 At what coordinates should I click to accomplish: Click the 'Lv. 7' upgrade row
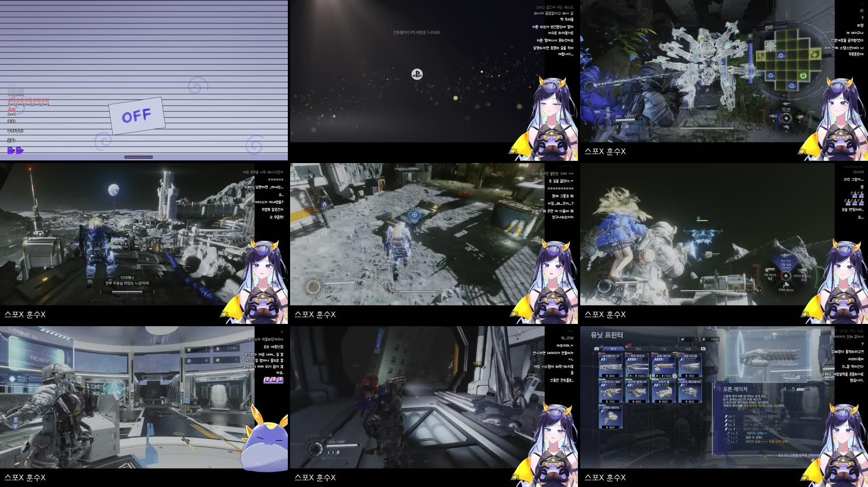tap(757, 442)
